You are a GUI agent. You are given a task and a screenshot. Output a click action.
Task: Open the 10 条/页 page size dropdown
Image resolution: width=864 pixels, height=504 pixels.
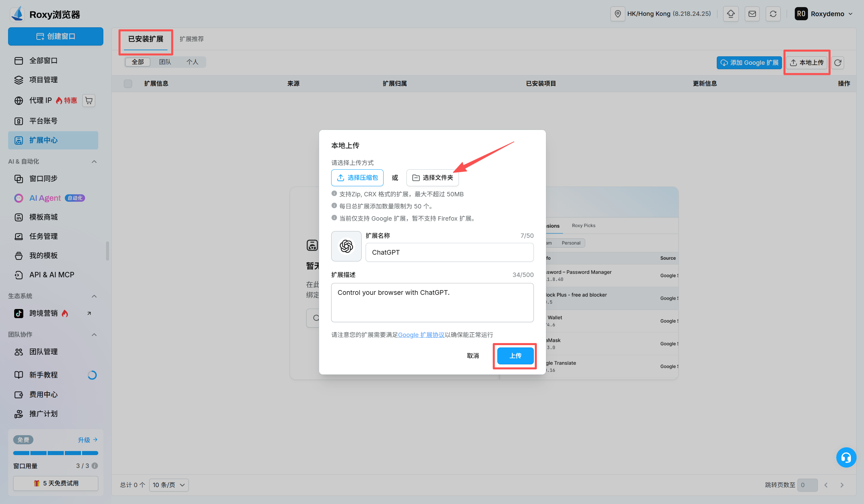(x=169, y=485)
